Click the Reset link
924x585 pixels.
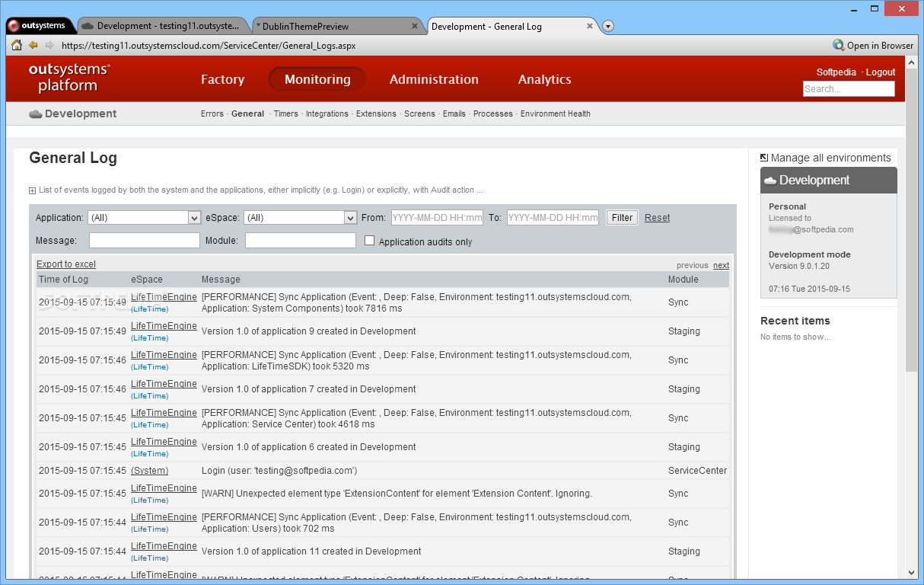tap(658, 218)
